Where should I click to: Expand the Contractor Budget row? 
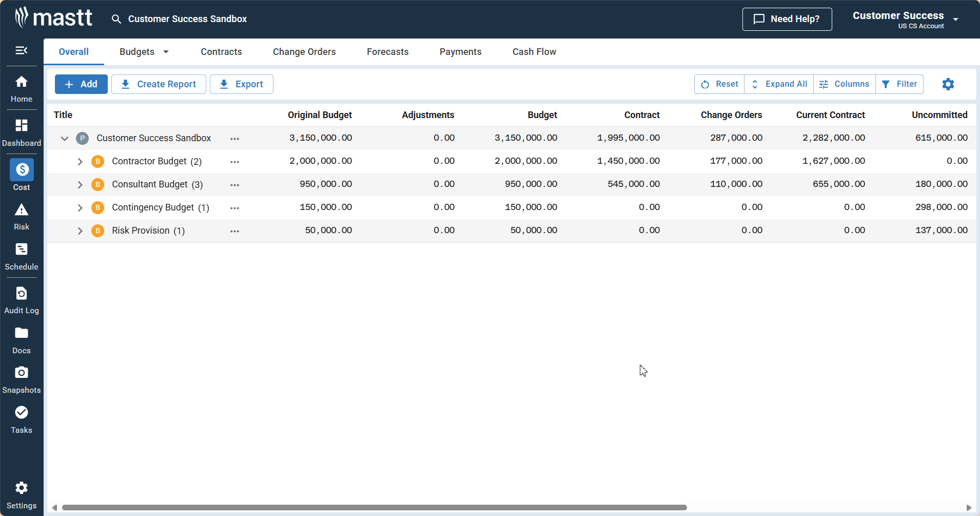(x=80, y=161)
